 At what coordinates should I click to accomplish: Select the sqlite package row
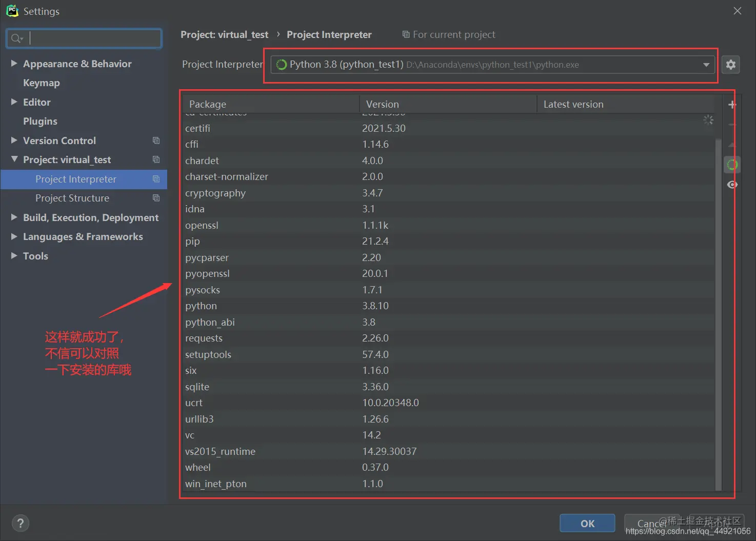coord(449,387)
